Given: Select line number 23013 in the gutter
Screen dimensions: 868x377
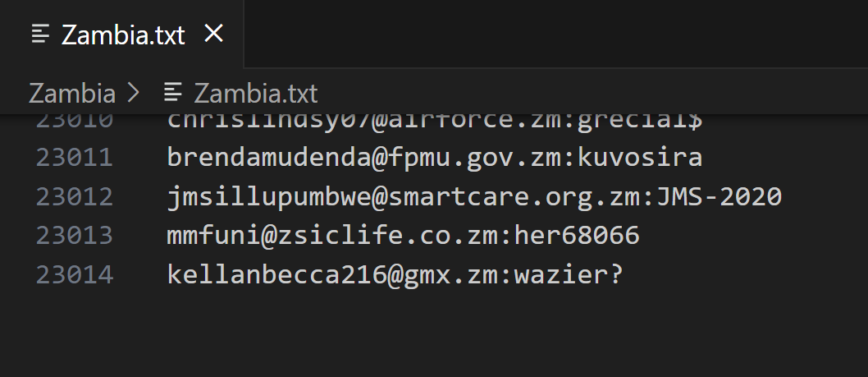Looking at the screenshot, I should tap(74, 236).
